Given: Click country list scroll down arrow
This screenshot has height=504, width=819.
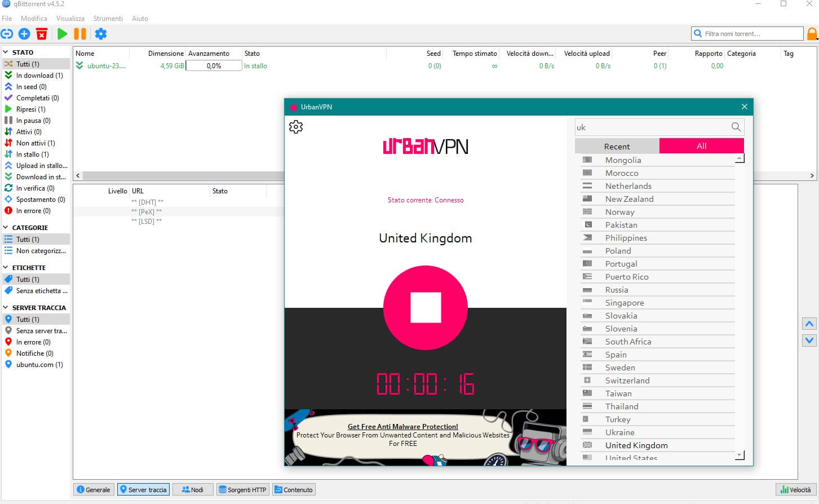Looking at the screenshot, I should [x=740, y=454].
